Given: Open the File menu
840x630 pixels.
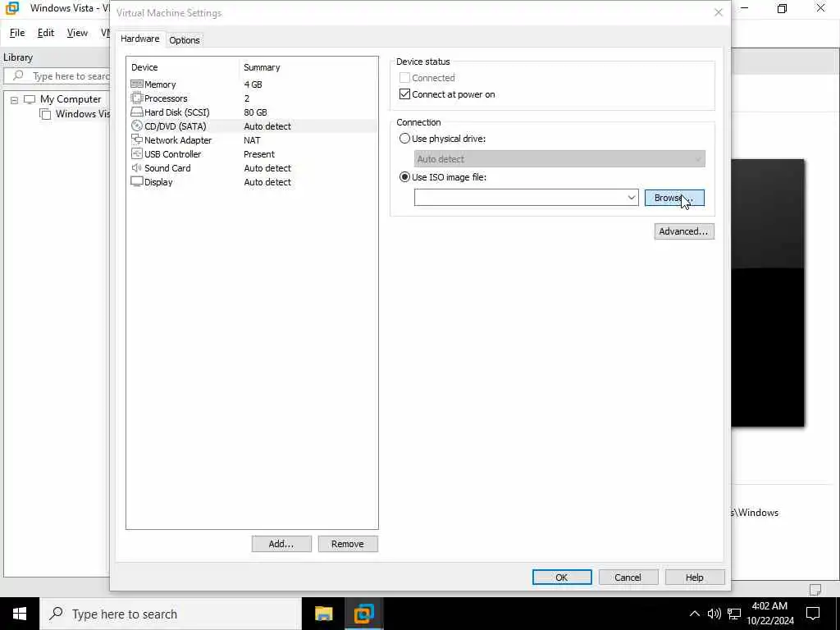Looking at the screenshot, I should 17,33.
